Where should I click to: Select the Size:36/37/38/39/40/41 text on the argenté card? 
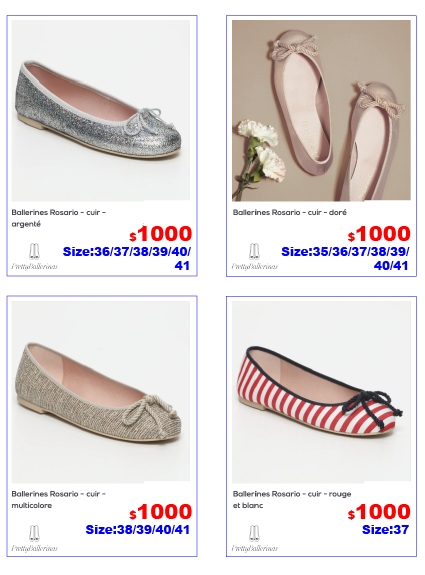click(x=127, y=259)
